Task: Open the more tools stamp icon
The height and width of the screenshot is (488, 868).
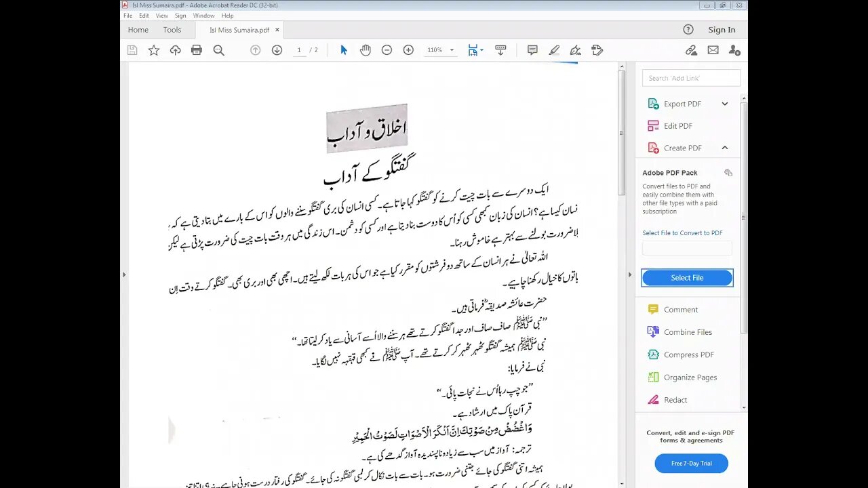Action: point(597,50)
